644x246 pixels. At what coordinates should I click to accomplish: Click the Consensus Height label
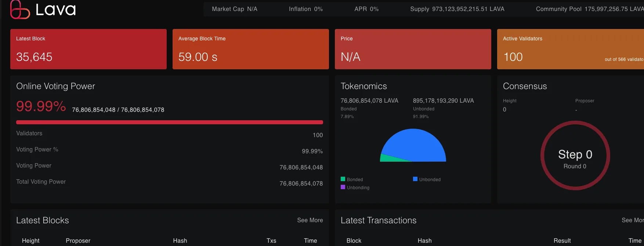pyautogui.click(x=510, y=101)
